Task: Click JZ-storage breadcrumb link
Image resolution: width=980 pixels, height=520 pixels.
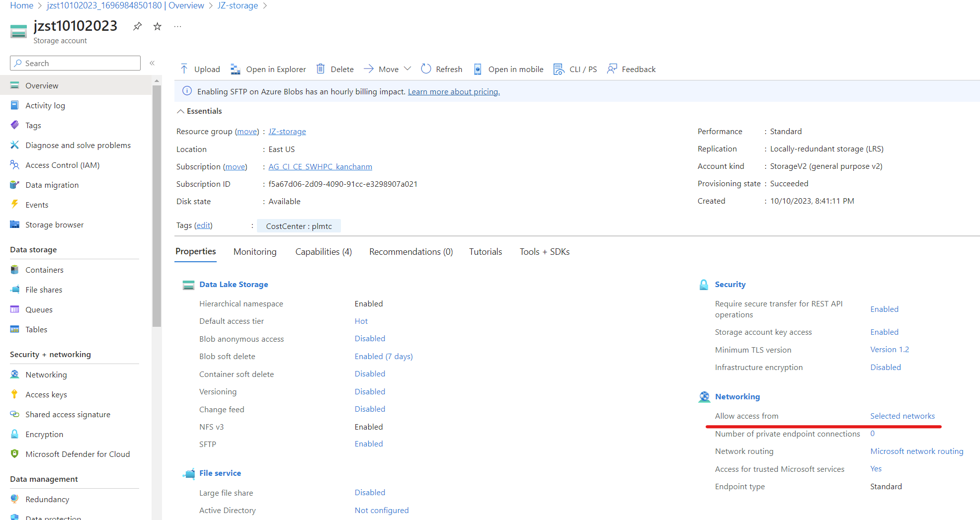Action: click(238, 5)
